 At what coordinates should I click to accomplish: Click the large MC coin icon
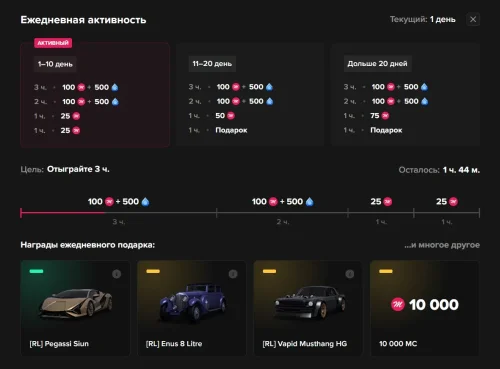[x=398, y=304]
